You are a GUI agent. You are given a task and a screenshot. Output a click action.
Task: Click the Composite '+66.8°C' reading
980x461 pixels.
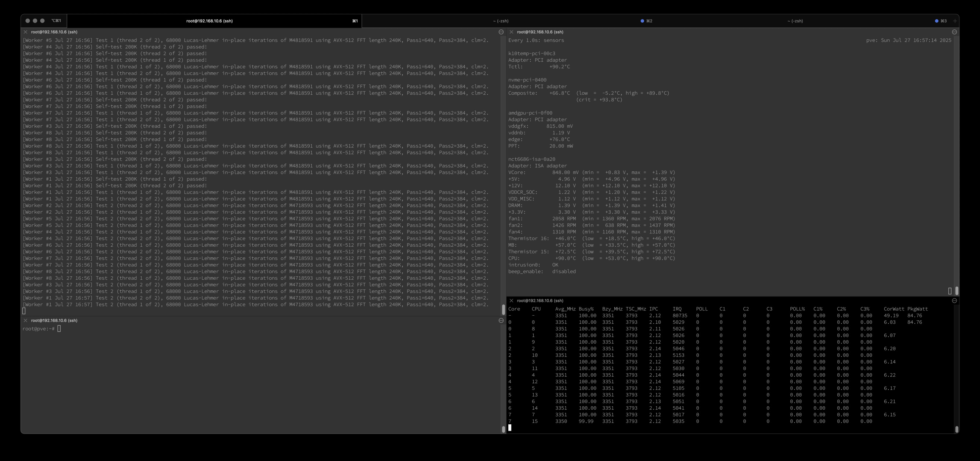(559, 93)
